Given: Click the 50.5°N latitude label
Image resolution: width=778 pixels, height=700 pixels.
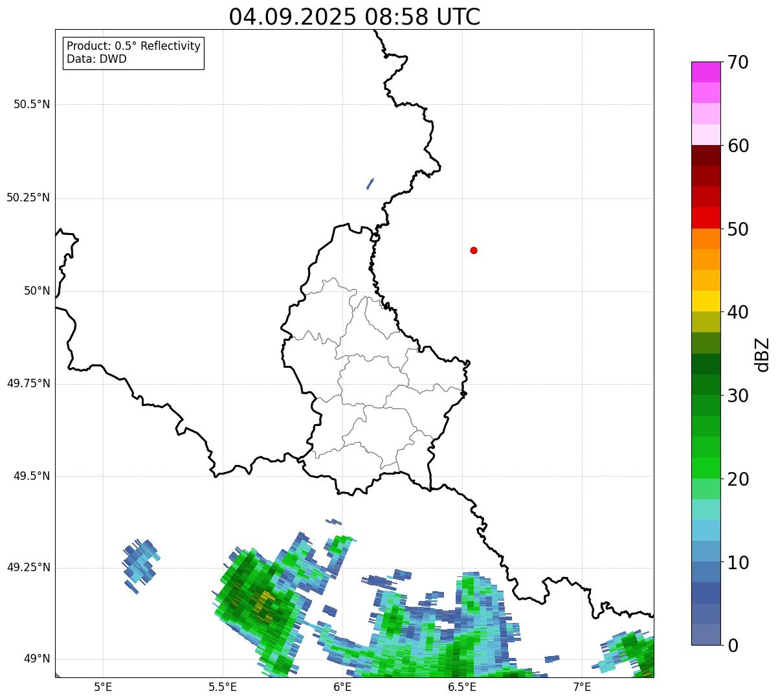Looking at the screenshot, I should click(x=32, y=104).
